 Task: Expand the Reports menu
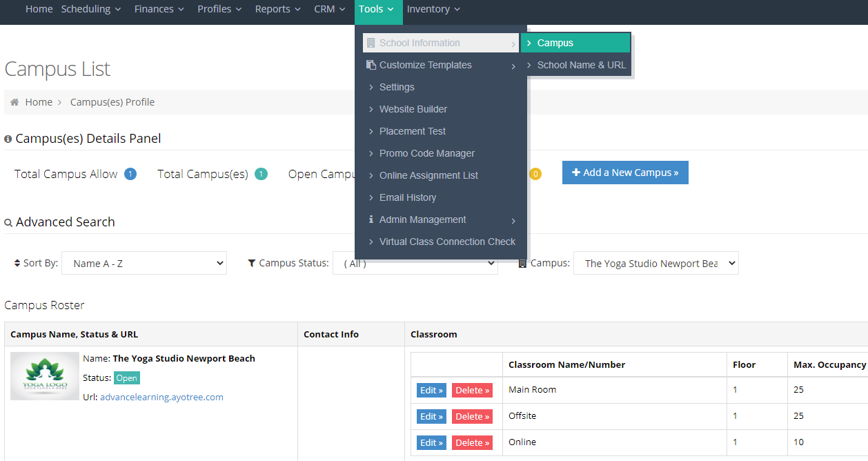(x=278, y=9)
